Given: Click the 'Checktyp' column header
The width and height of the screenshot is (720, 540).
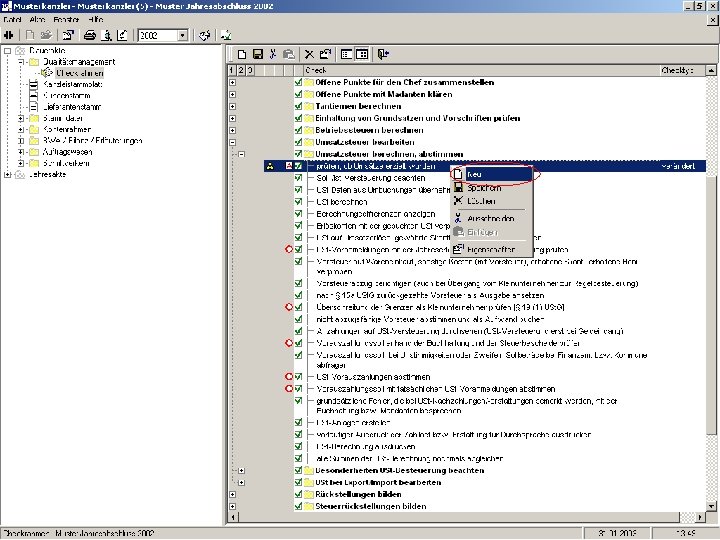Looking at the screenshot, I should click(x=681, y=70).
